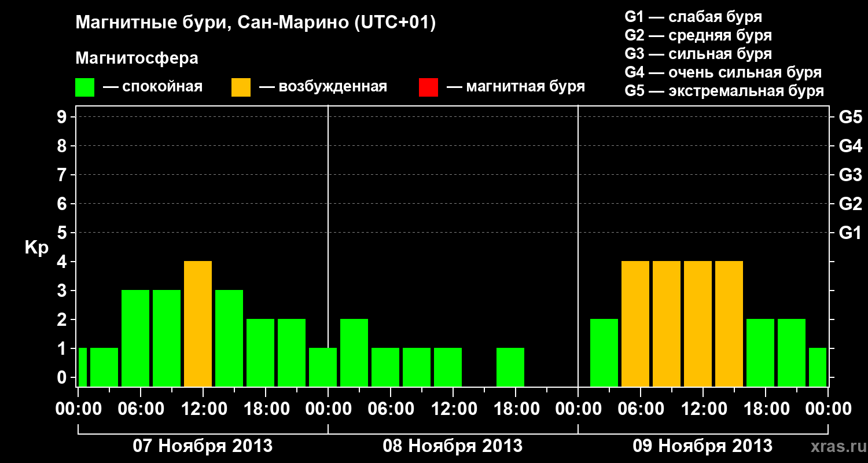Click the legend label '— спокойная'
Image resolution: width=868 pixels, height=463 pixels.
coord(153,87)
